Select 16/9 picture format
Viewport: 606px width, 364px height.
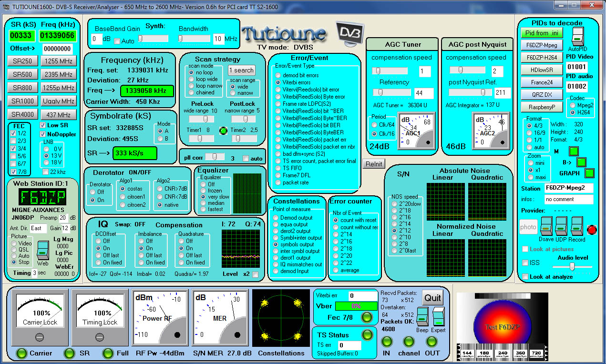[529, 133]
